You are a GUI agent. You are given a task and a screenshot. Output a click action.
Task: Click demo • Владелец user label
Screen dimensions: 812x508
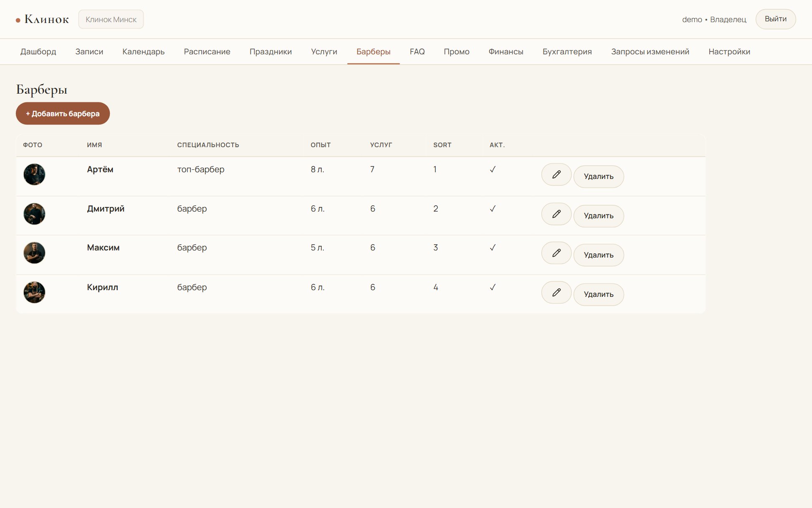pos(714,19)
